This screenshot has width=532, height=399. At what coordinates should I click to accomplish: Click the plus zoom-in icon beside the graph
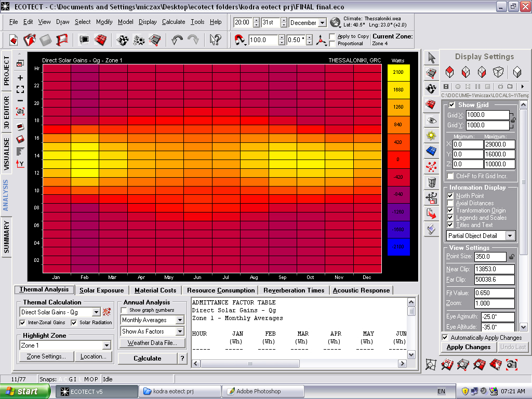pos(20,78)
